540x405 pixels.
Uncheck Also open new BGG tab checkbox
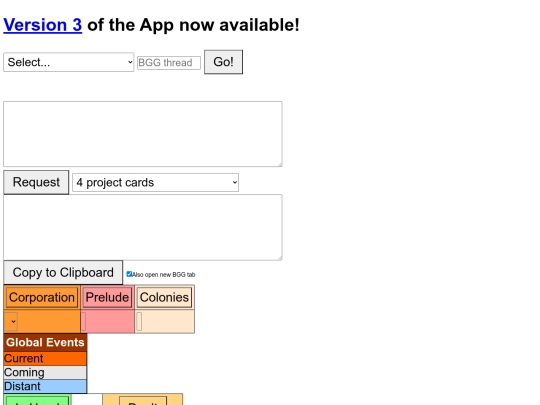click(x=129, y=274)
